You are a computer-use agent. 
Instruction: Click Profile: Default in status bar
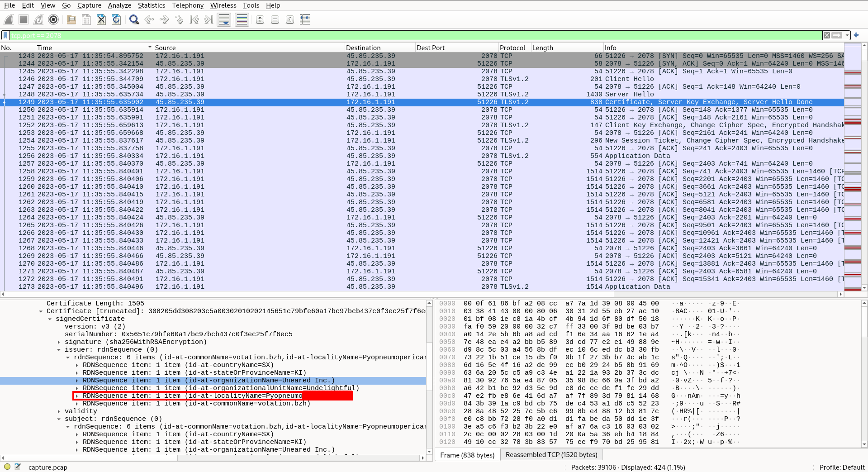(842, 467)
